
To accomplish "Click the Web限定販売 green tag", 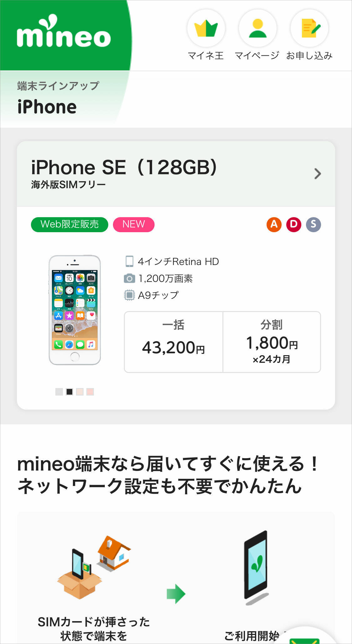I will click(x=69, y=224).
